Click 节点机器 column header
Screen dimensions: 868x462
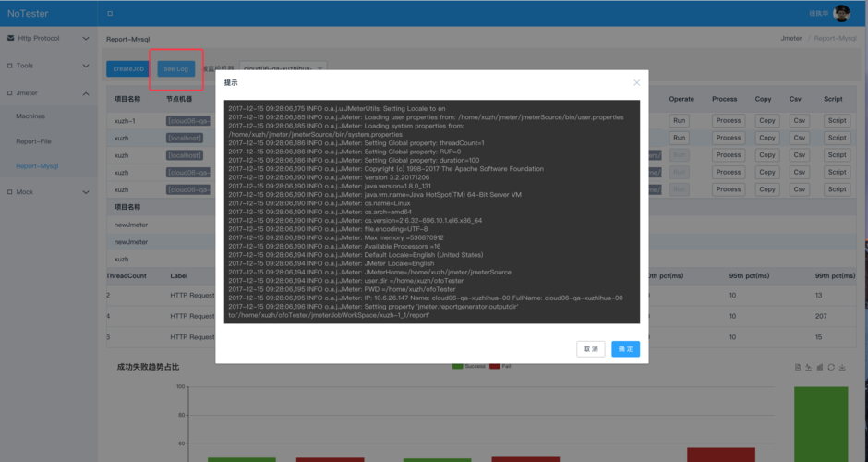point(179,99)
